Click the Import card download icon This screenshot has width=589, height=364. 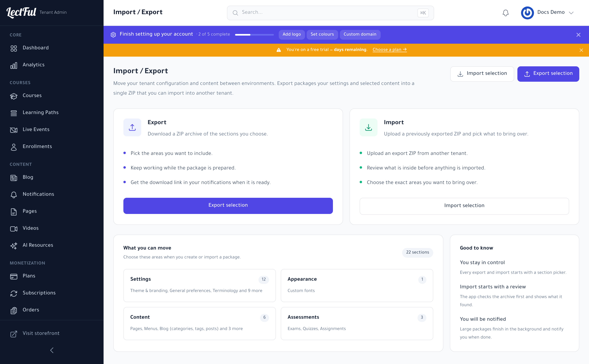[368, 127]
